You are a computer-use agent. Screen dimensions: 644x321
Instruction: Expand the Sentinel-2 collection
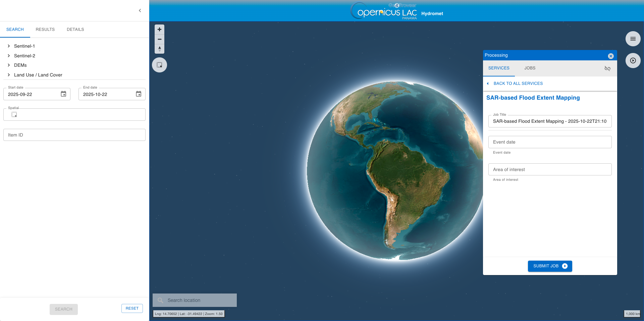pyautogui.click(x=9, y=56)
